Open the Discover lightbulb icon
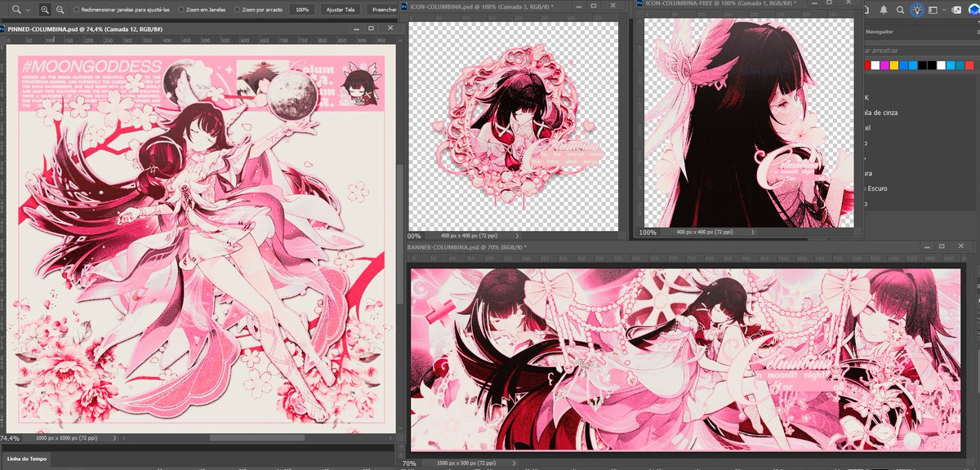The width and height of the screenshot is (980, 470). pos(917,10)
